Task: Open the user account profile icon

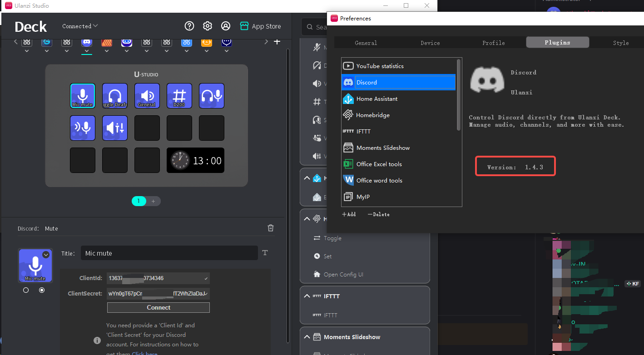Action: [x=226, y=26]
